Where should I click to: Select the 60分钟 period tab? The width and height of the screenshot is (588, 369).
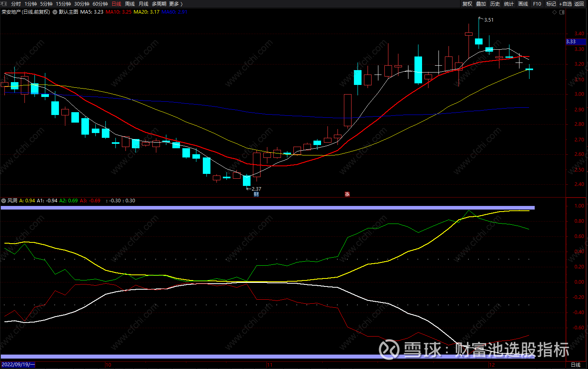point(100,4)
